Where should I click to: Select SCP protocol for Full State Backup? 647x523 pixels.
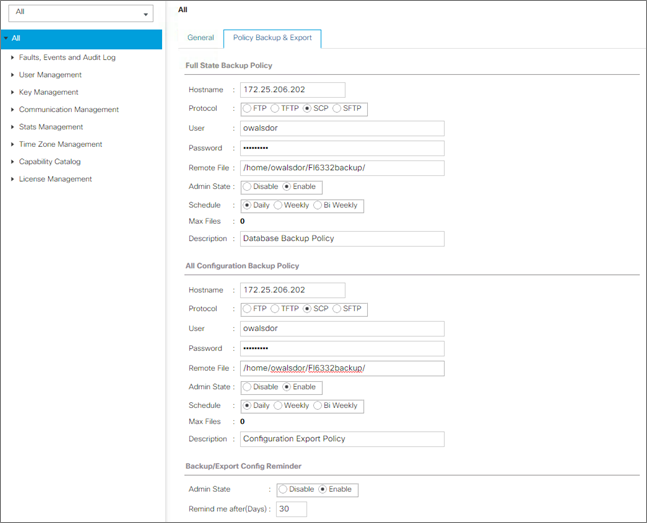click(x=307, y=109)
